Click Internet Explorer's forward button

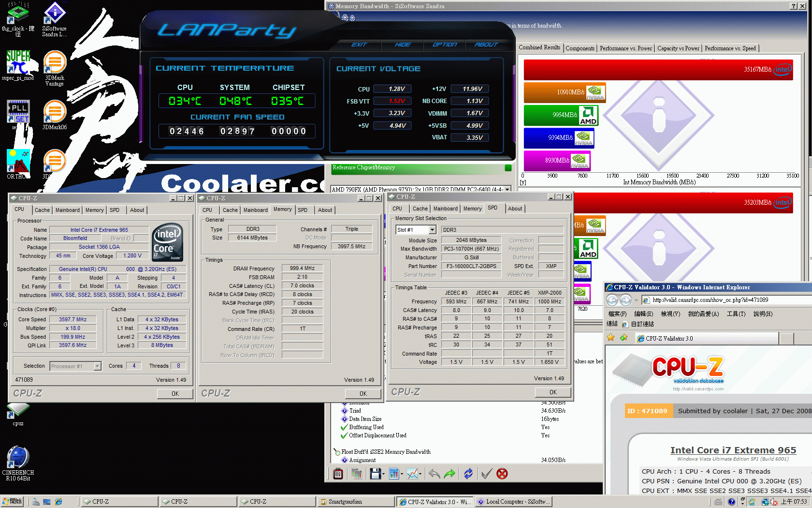click(x=625, y=300)
